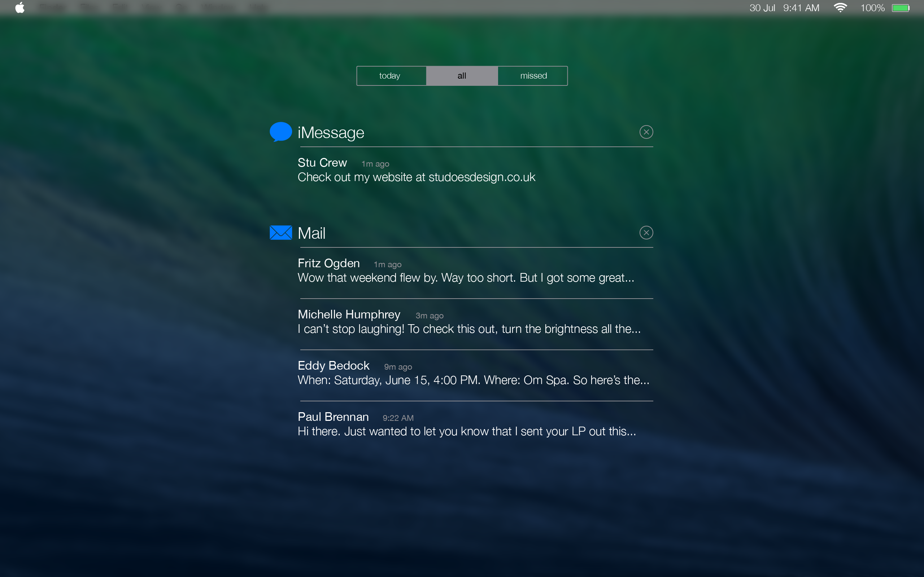Open Stu Crew's iMessage notification

[x=416, y=171]
